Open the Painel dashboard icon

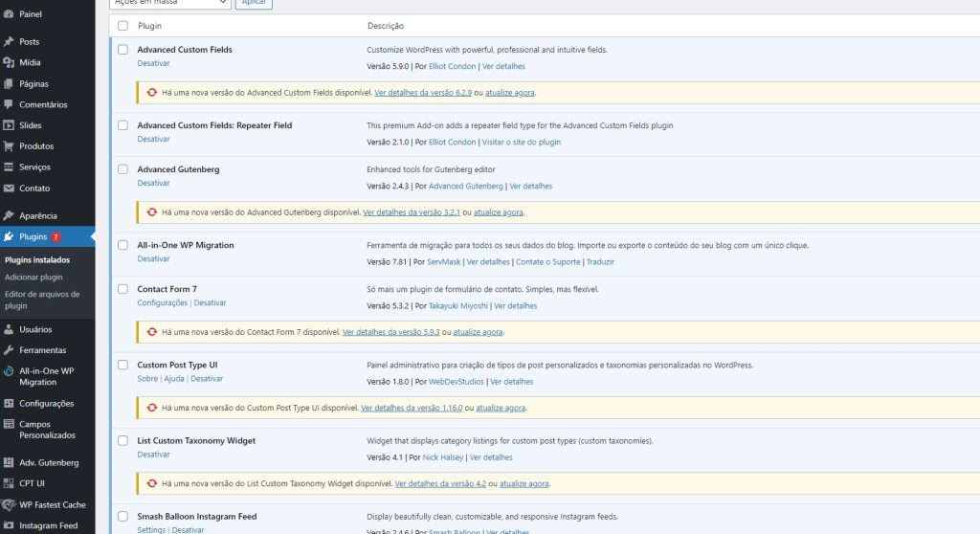point(8,13)
